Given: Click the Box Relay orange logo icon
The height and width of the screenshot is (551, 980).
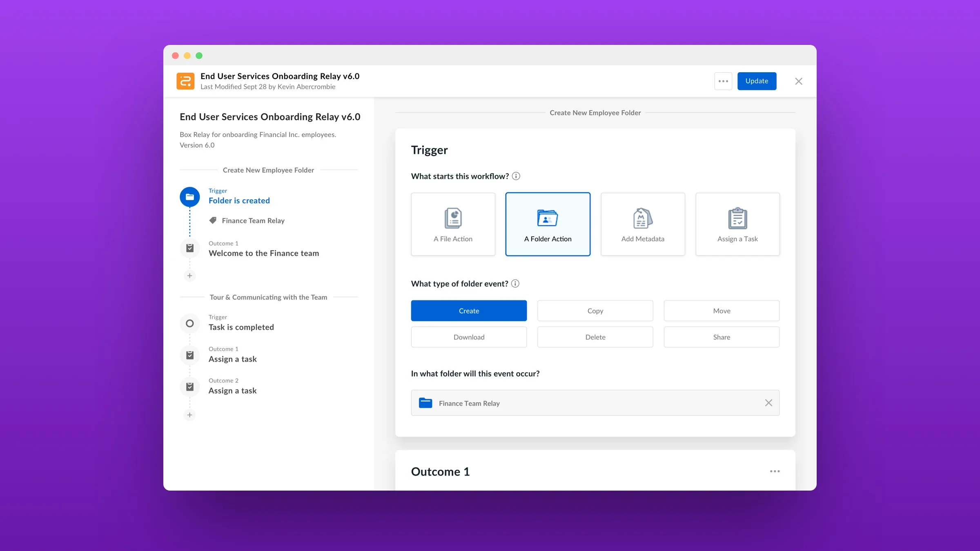Looking at the screenshot, I should pos(185,81).
